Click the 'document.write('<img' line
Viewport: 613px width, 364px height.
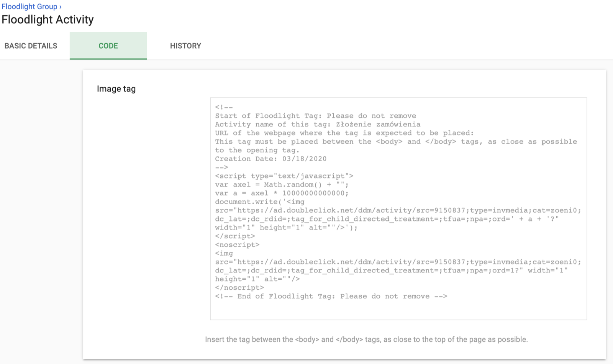point(260,202)
